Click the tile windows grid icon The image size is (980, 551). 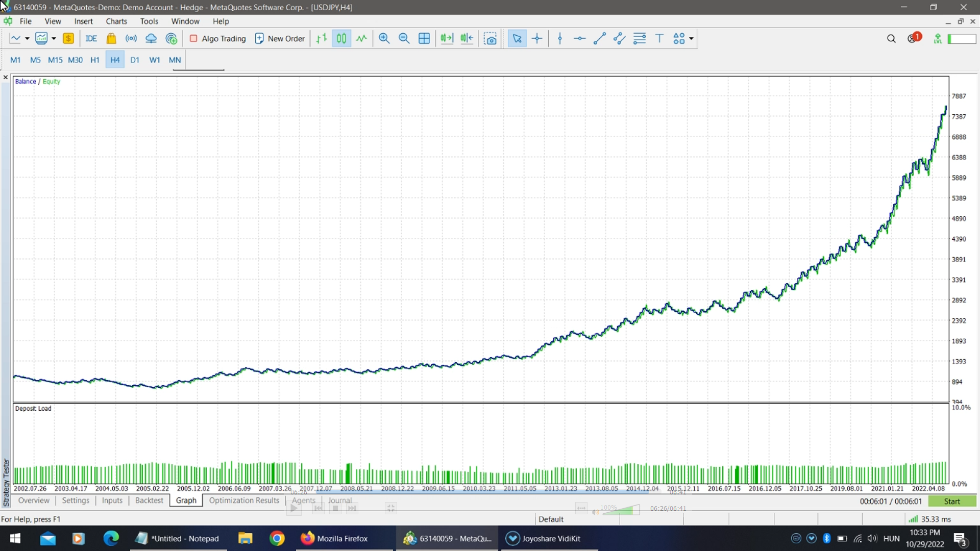(x=424, y=38)
